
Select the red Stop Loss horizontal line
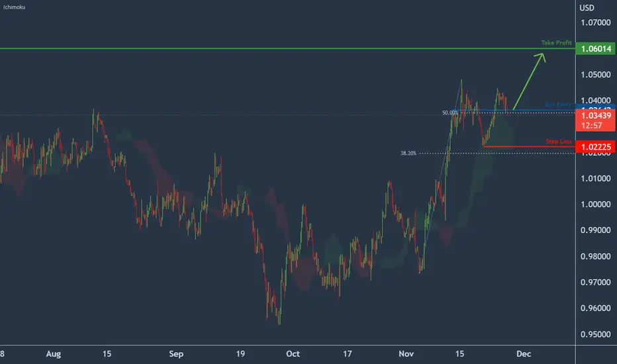529,146
